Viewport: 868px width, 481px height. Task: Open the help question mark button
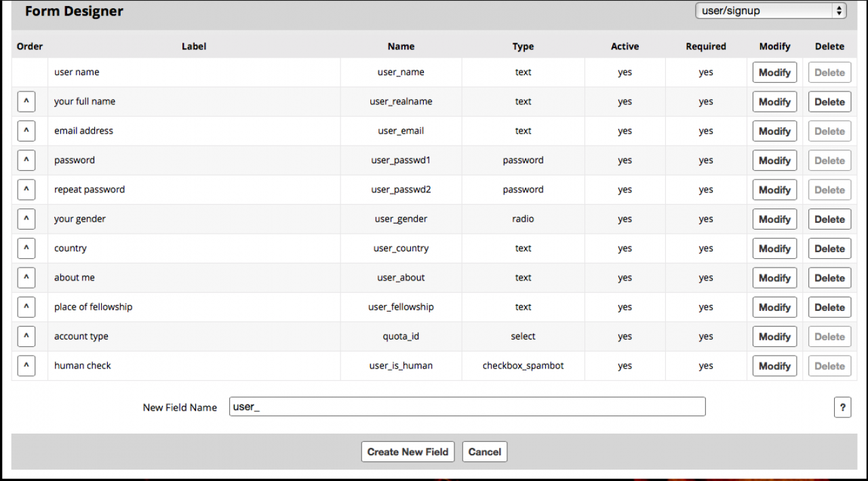[842, 407]
